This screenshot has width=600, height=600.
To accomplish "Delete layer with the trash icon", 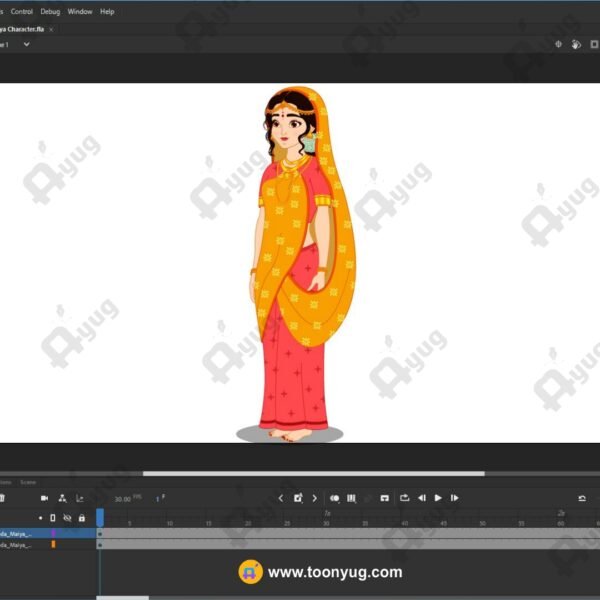I will 2,498.
